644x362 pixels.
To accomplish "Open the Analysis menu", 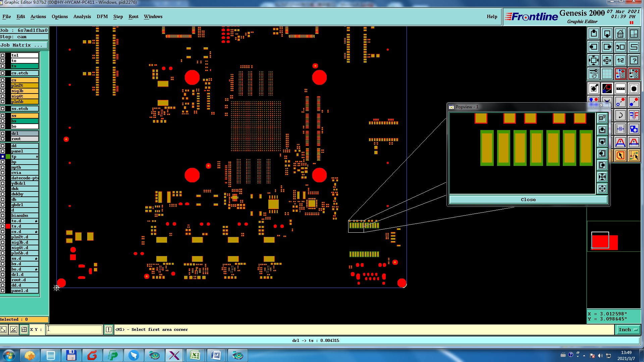I will [x=82, y=16].
